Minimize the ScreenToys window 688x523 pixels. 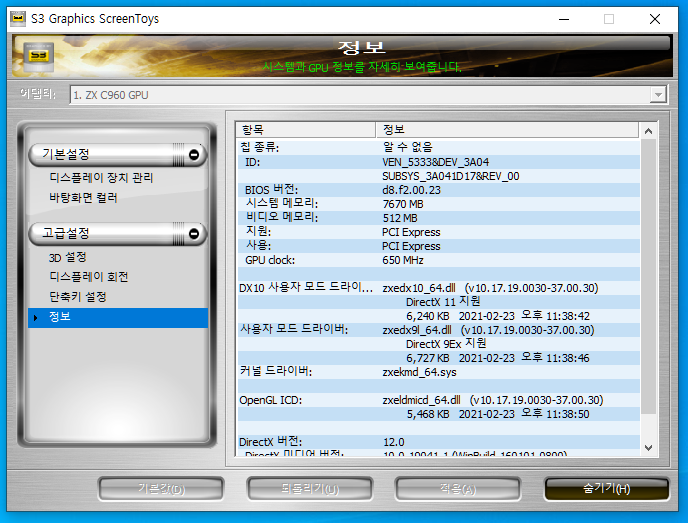[564, 19]
